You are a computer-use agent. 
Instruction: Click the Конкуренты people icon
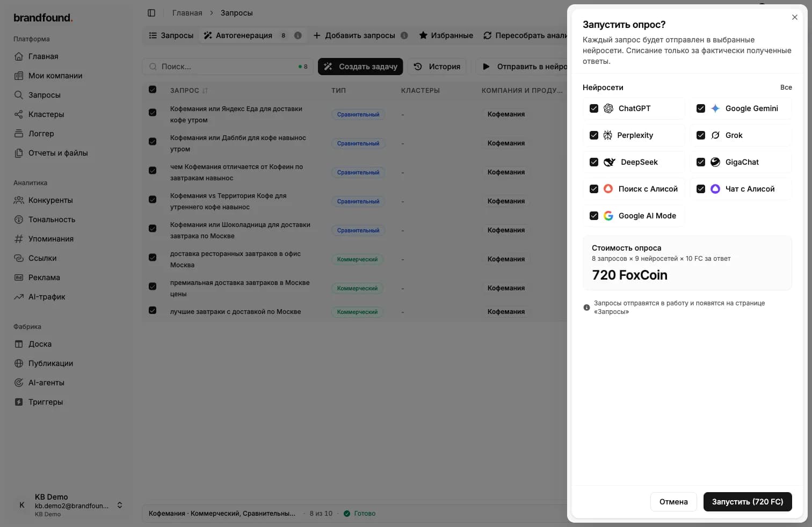click(x=19, y=200)
